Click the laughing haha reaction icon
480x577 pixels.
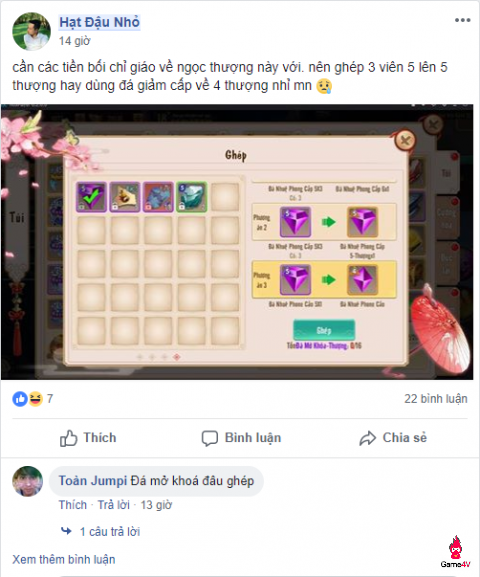coord(36,399)
